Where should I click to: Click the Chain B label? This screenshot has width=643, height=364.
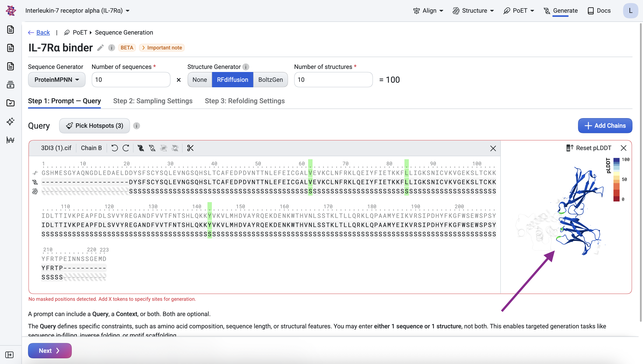click(91, 148)
